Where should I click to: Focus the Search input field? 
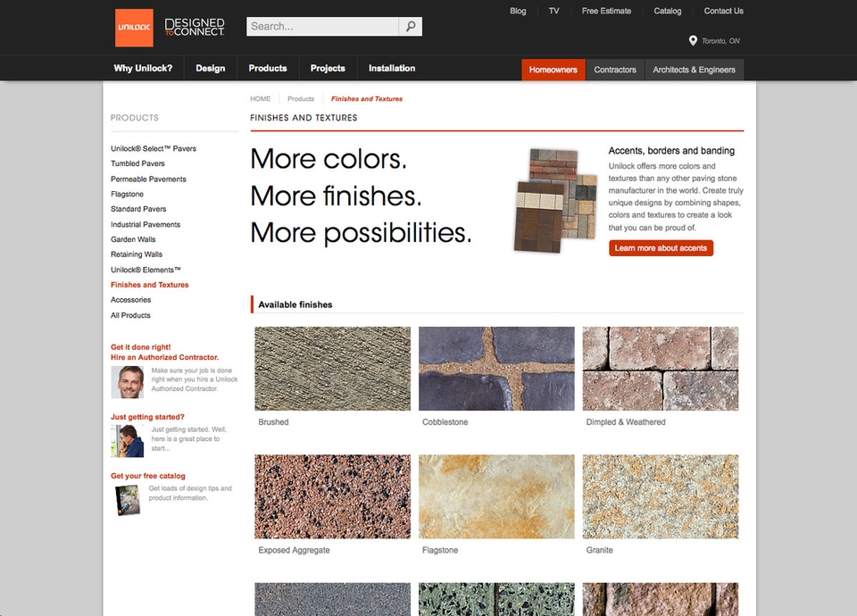322,26
